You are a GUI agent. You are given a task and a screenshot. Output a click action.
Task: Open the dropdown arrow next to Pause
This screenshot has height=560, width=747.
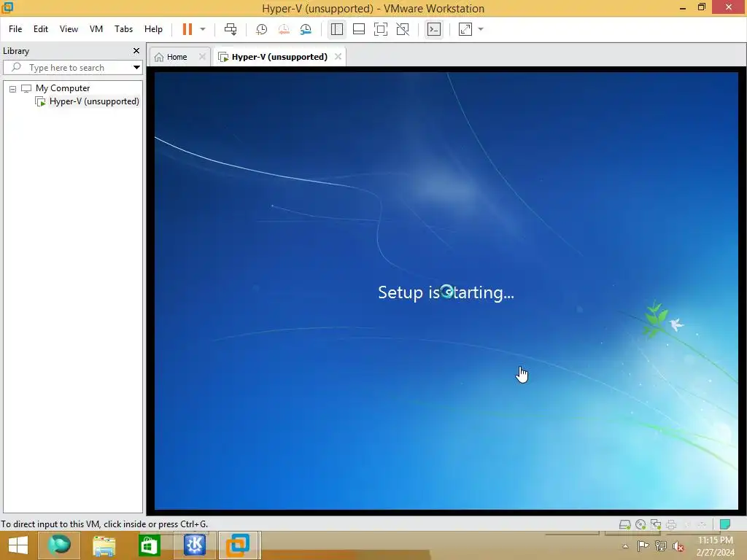(203, 29)
